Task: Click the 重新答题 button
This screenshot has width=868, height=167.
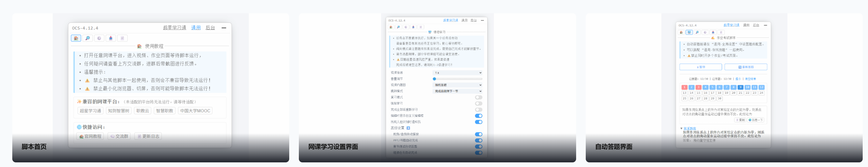Action: pyautogui.click(x=746, y=67)
